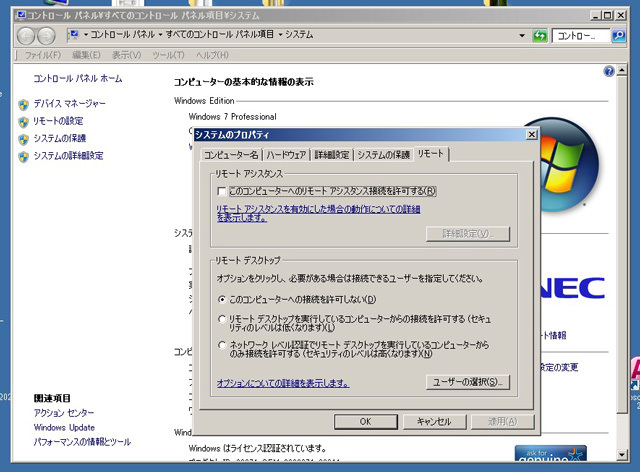Open システムの保護 link in sidebar
Viewport: 640px width, 472px height.
click(x=60, y=138)
